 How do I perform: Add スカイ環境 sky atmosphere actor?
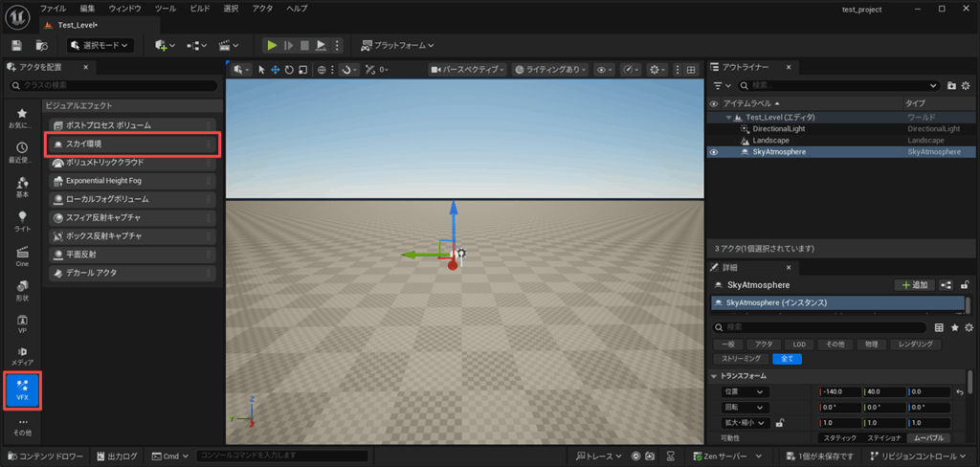134,144
